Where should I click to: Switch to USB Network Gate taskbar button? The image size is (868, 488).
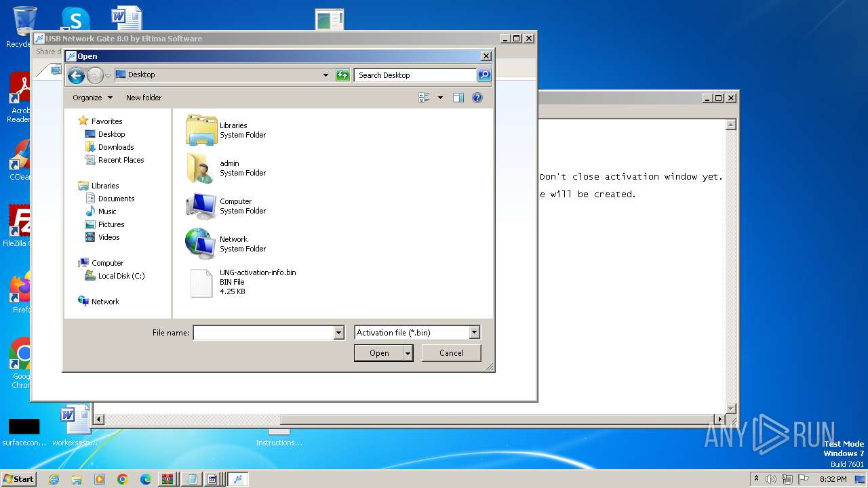237,479
